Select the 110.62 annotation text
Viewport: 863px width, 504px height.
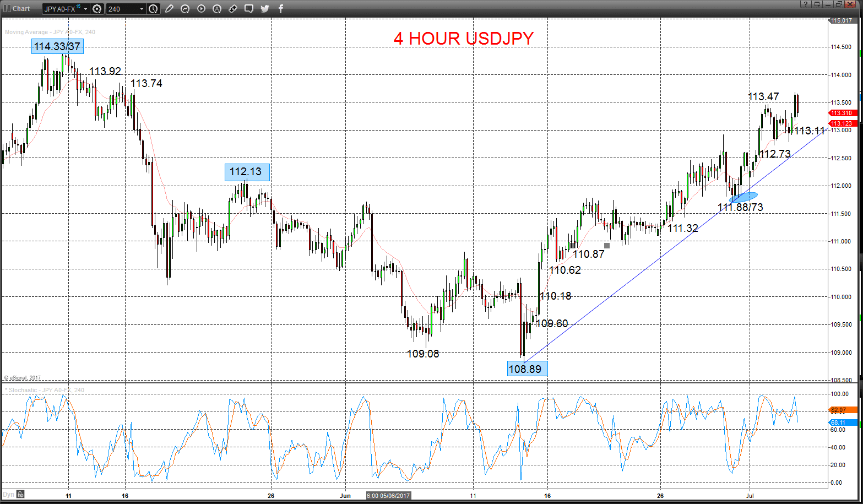(x=565, y=270)
